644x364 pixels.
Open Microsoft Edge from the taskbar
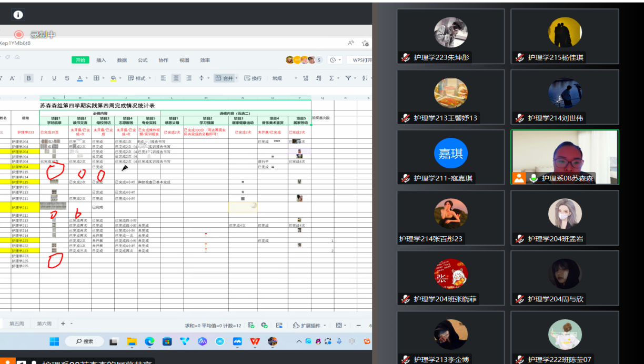tap(149, 341)
